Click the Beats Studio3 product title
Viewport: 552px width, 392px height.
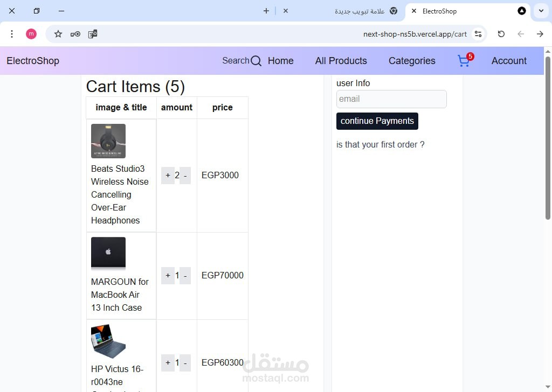tap(120, 194)
